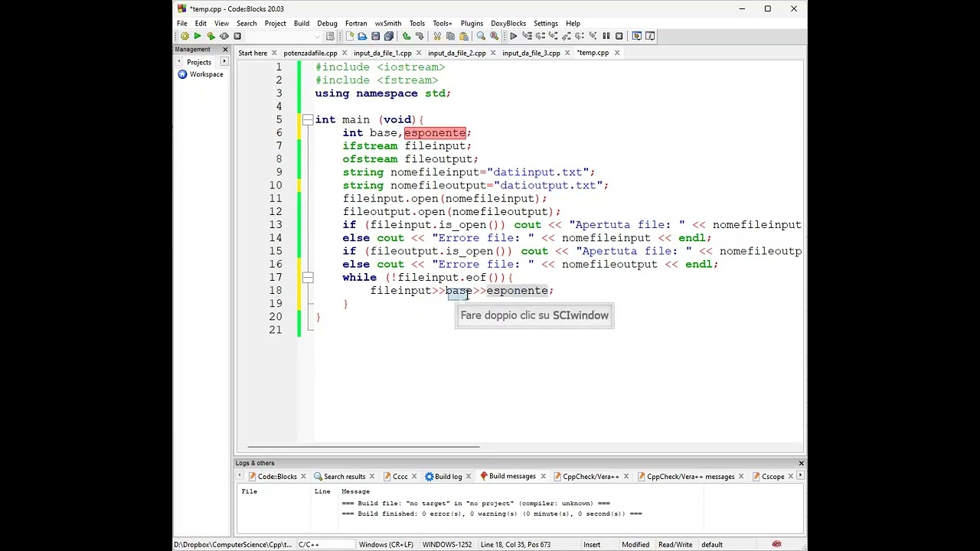Click the WINDOWS-1252 encoding status entry
The width and height of the screenshot is (980, 551).
click(447, 545)
